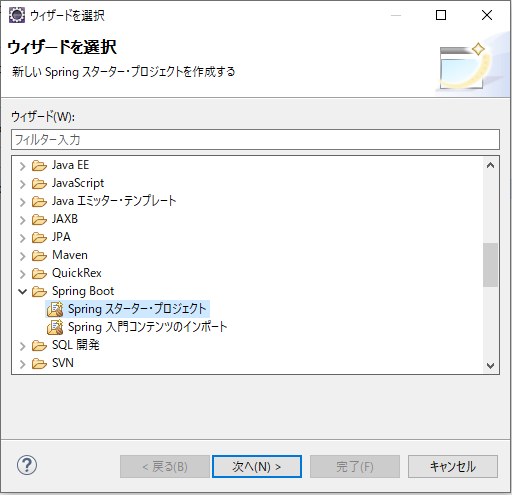The height and width of the screenshot is (495, 512).
Task: Click the Eclipse icon in title bar
Action: point(17,15)
